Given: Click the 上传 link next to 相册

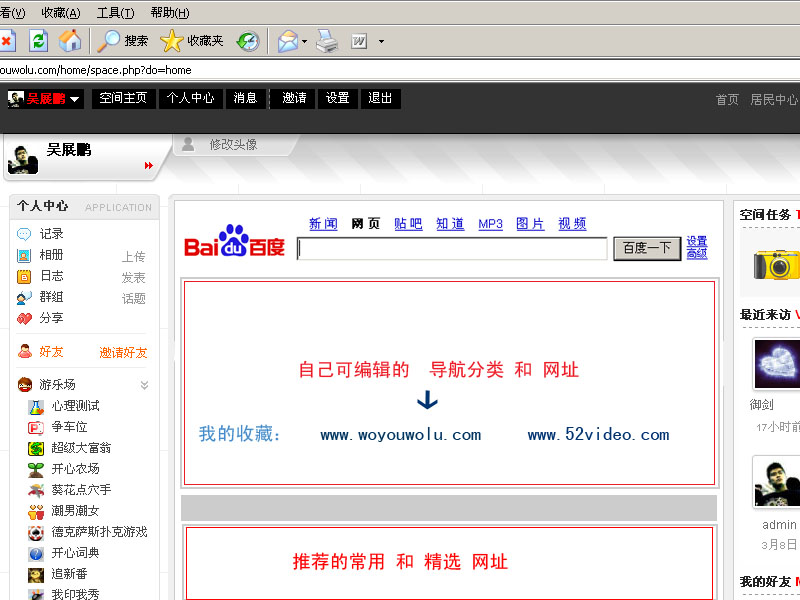Looking at the screenshot, I should point(133,257).
